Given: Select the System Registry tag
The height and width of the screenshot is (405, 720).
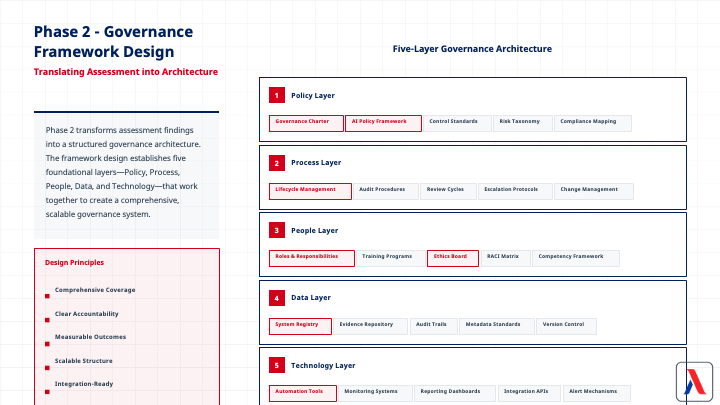Looking at the screenshot, I should point(300,325).
